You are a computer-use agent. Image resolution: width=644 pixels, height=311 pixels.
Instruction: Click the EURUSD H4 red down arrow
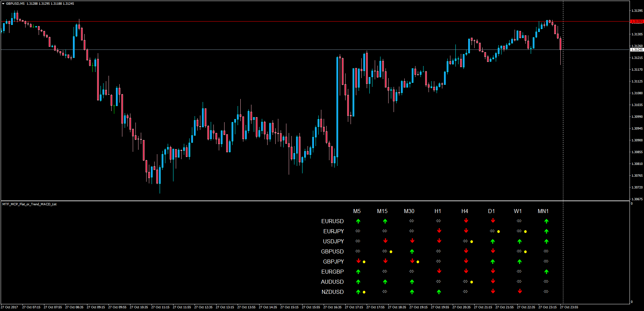(466, 221)
